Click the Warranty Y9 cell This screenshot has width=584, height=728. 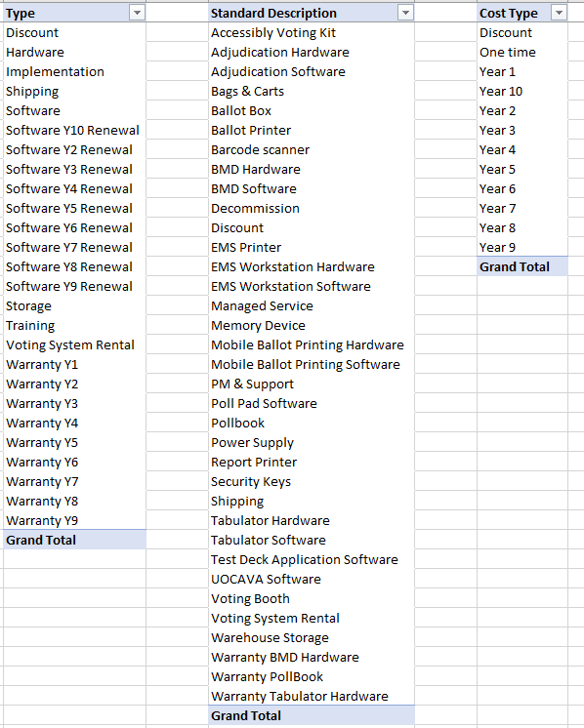(74, 520)
